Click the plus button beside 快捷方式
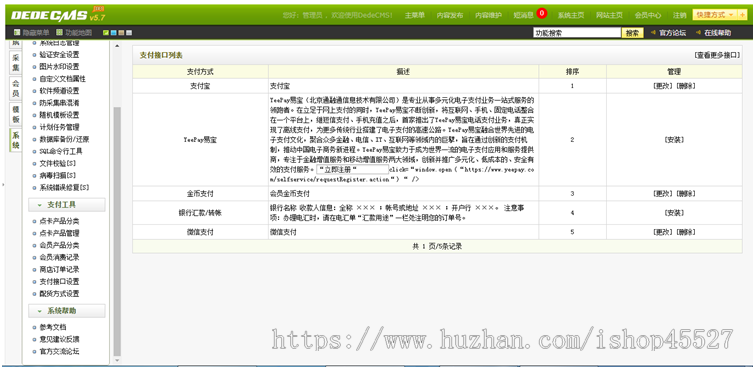 [x=742, y=15]
